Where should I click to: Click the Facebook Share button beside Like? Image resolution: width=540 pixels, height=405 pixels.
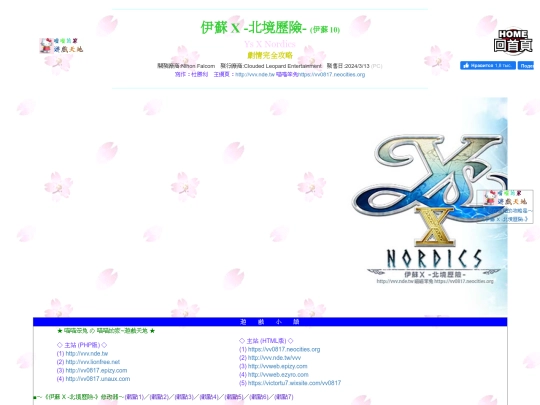tap(526, 65)
